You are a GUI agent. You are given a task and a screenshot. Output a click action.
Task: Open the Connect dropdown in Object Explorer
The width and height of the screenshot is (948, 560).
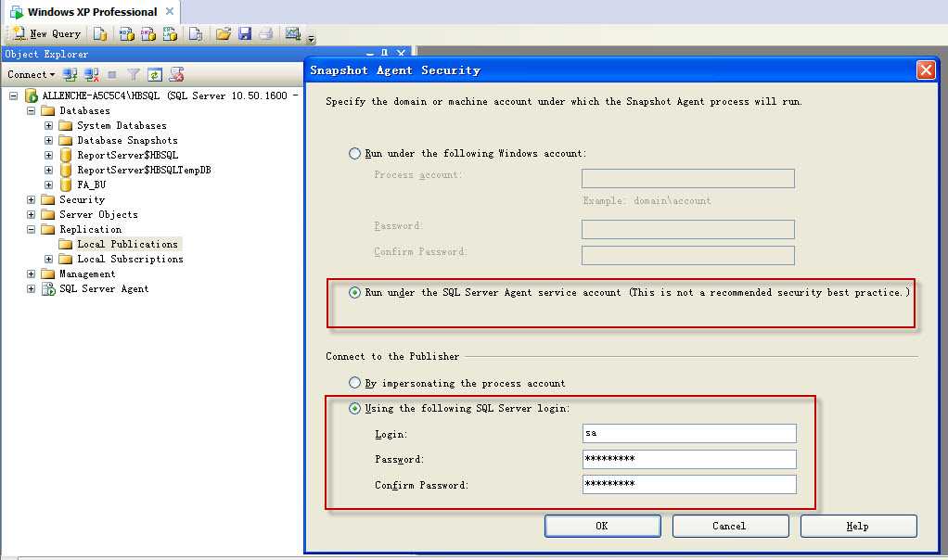(x=31, y=74)
